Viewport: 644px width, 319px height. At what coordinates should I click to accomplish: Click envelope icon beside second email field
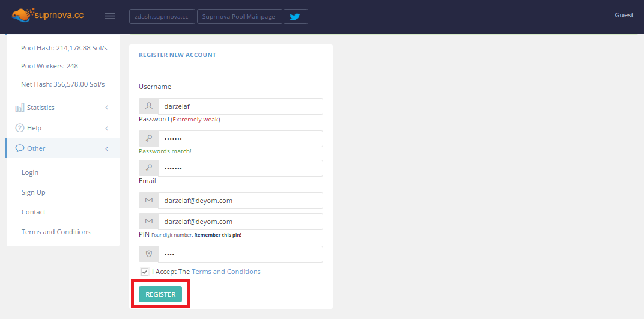coord(148,221)
